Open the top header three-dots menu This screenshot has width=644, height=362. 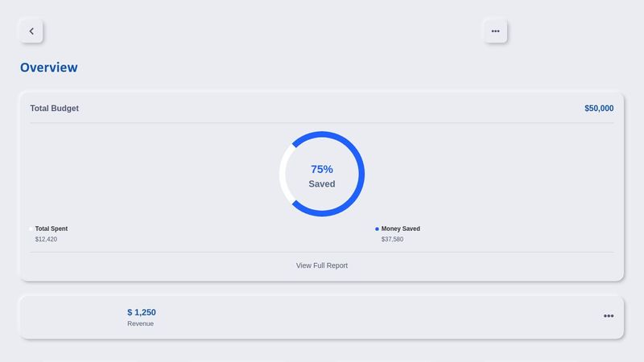click(495, 31)
